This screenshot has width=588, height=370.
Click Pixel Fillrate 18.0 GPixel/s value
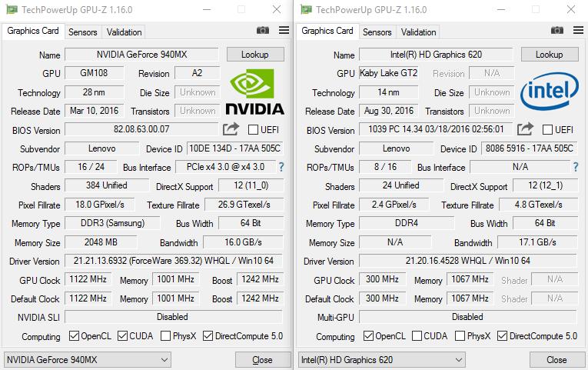click(x=100, y=205)
